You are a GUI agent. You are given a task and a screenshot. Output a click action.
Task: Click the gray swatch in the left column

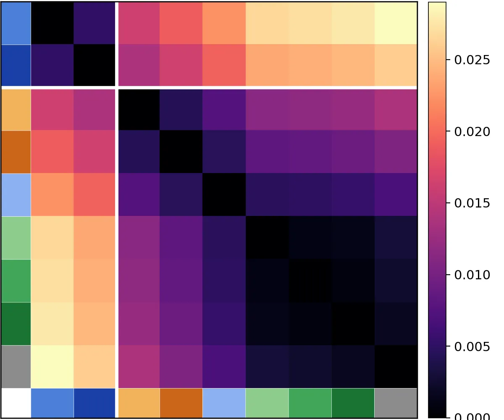(x=16, y=367)
